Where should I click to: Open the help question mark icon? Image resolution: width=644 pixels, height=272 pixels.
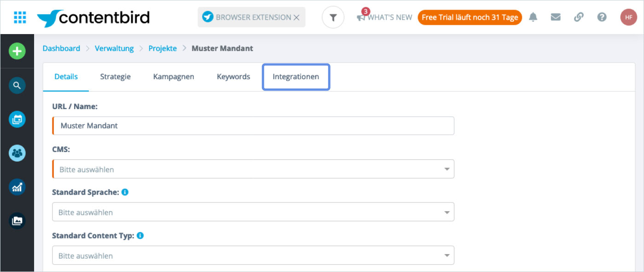(602, 17)
